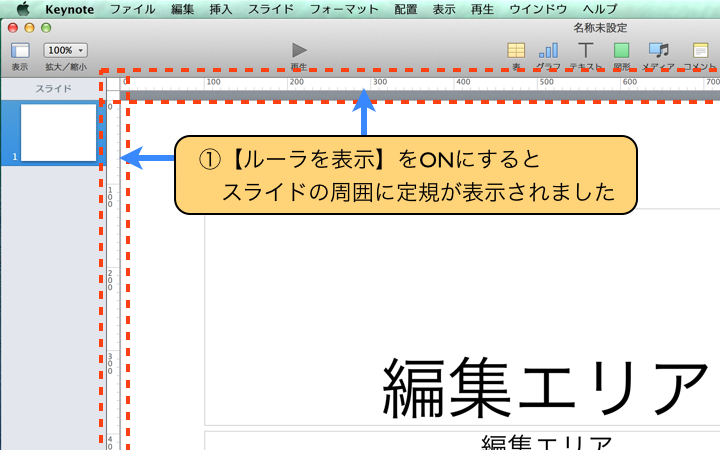Screen dimensions: 720x450
Task: Insert a chart with グラフ icon
Action: click(548, 50)
